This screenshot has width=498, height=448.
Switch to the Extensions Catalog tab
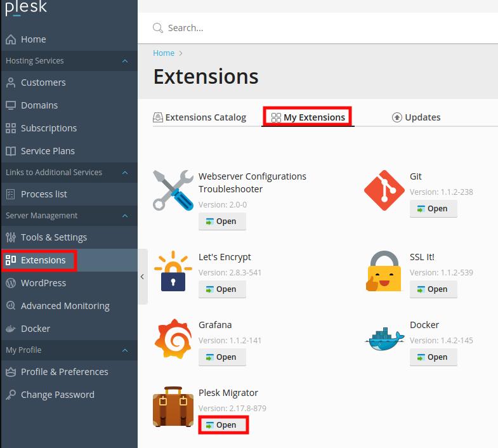[x=200, y=117]
